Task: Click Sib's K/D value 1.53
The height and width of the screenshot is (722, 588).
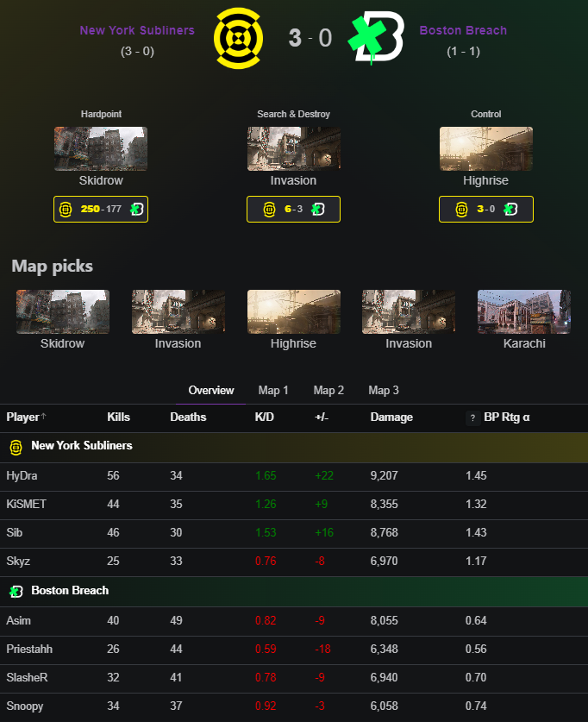Action: pos(266,533)
